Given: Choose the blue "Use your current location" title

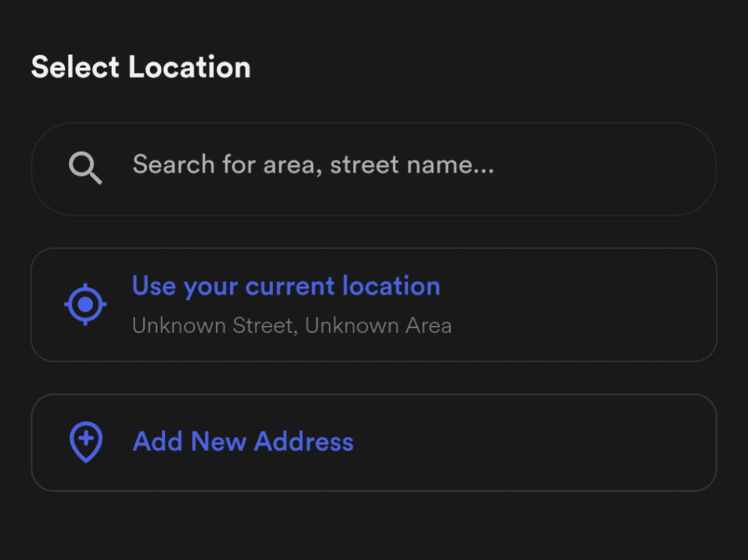Looking at the screenshot, I should (x=286, y=286).
